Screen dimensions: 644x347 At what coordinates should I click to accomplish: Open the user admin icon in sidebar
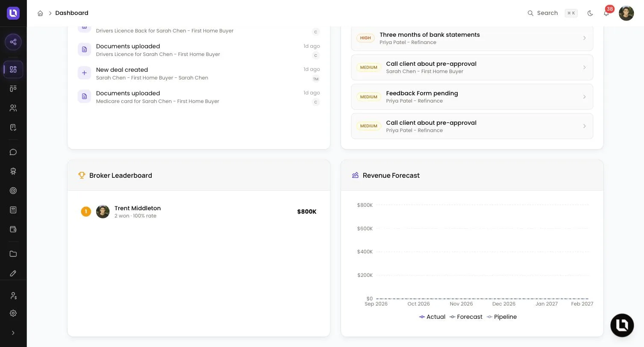(13, 296)
